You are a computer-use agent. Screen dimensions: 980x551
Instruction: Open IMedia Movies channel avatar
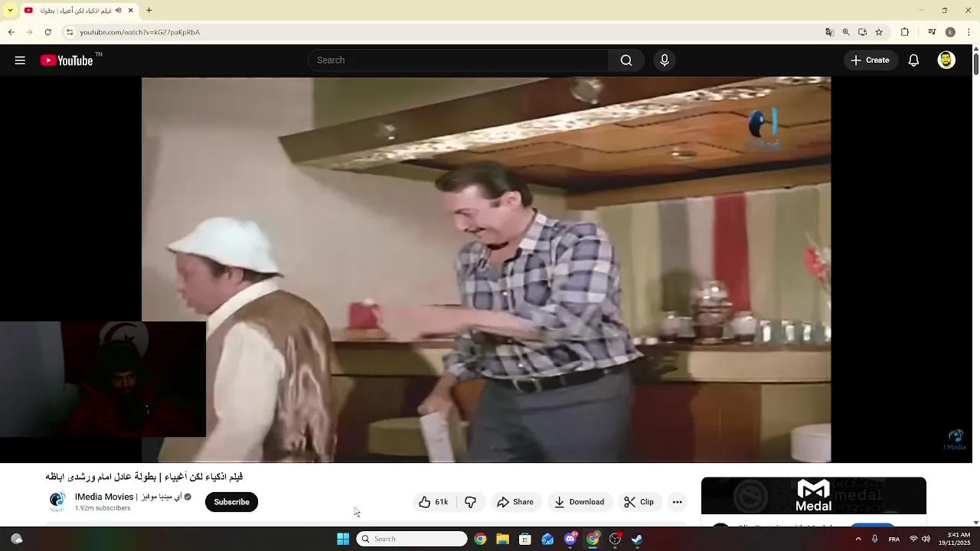pos(57,502)
